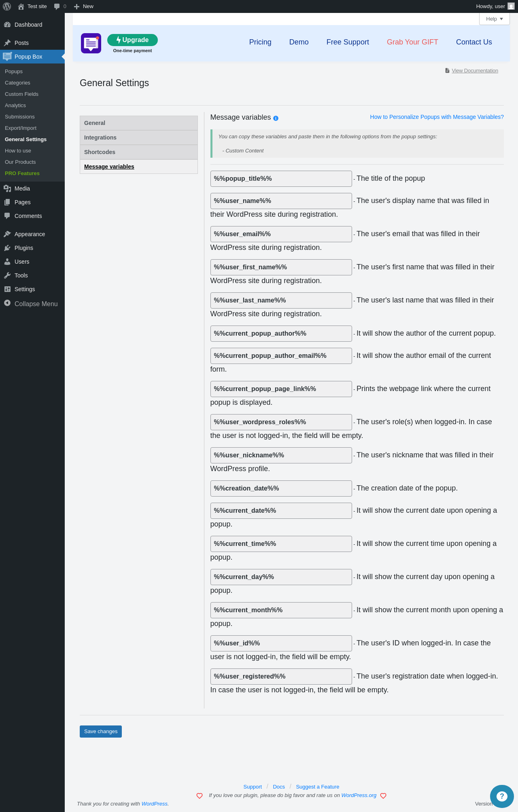Click the green Upgrade button
The image size is (518, 812).
(132, 40)
